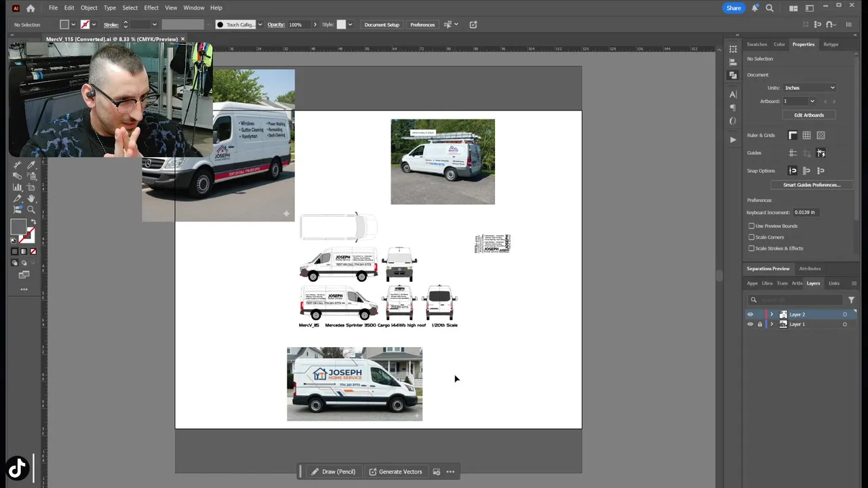868x488 pixels.
Task: Open the Align panel icon in dock
Action: pyautogui.click(x=733, y=62)
